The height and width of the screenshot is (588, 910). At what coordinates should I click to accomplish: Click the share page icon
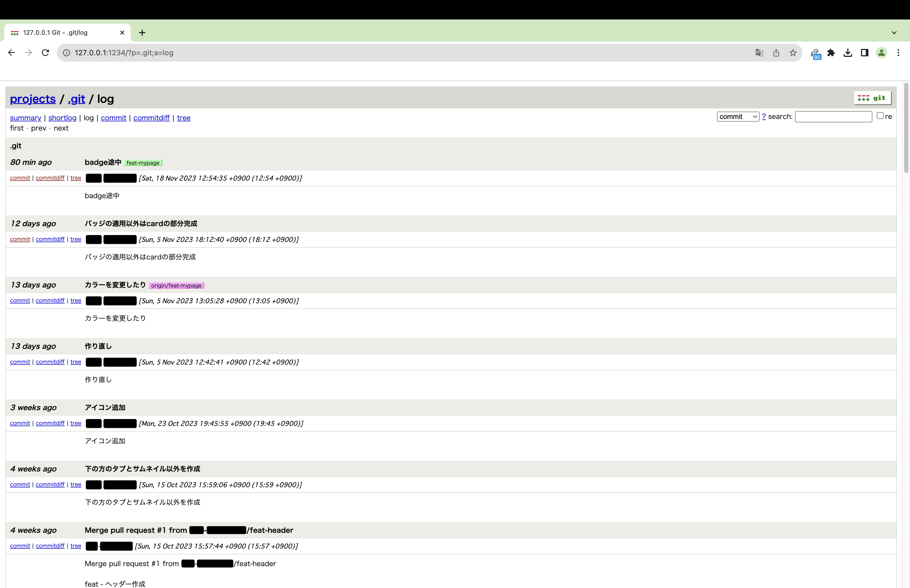(x=776, y=53)
